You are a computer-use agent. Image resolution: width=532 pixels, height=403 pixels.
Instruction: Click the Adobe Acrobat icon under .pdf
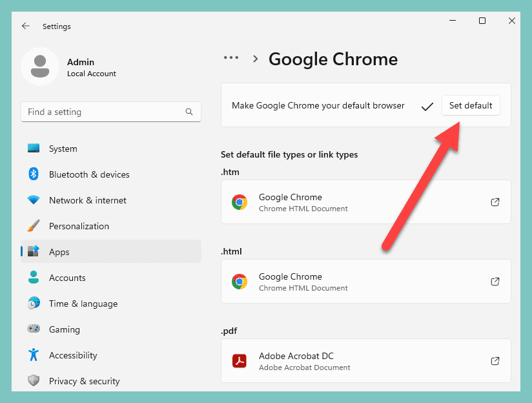(240, 361)
